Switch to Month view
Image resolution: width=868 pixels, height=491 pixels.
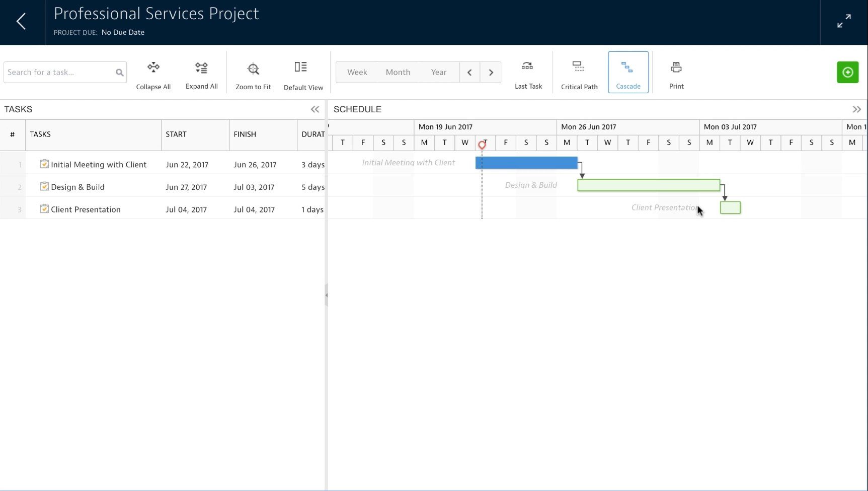[x=398, y=72]
